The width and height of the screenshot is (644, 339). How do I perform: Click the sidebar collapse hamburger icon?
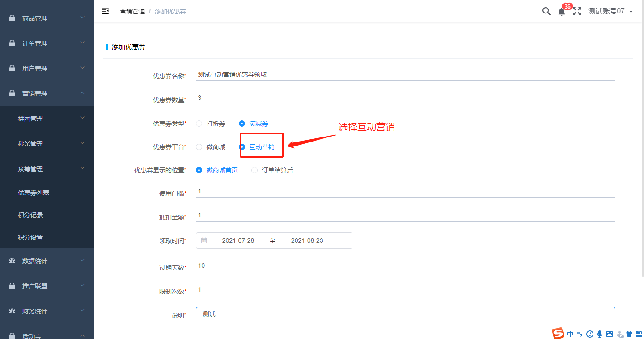click(105, 11)
